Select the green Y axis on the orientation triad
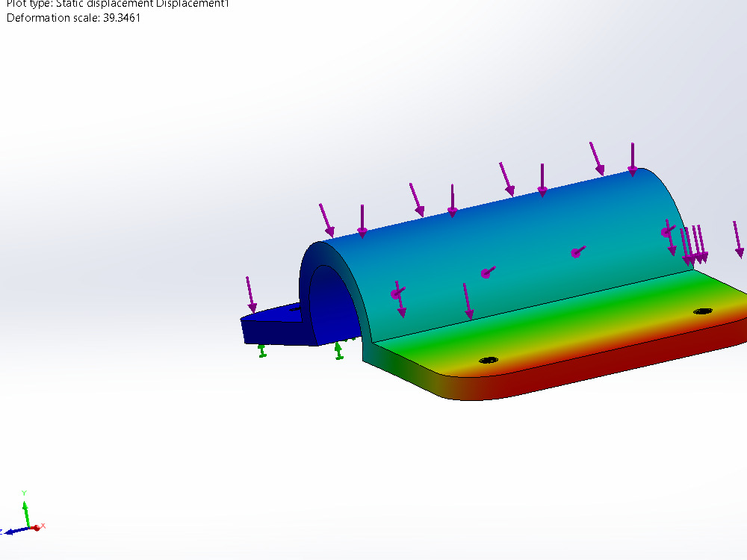Screen dimensions: 747x560 [x=25, y=511]
